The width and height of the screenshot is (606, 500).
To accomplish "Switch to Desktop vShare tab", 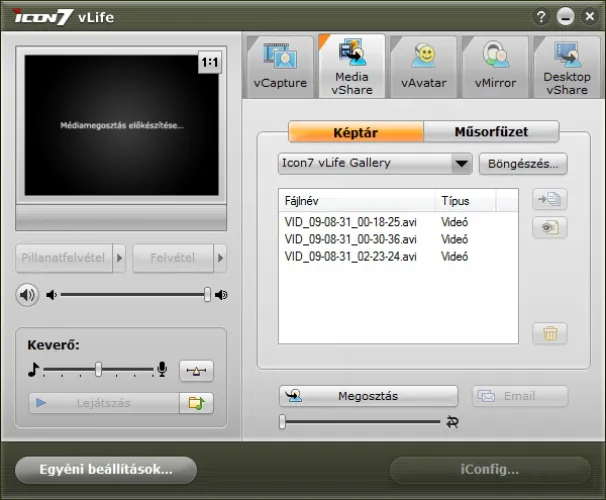I will click(567, 67).
